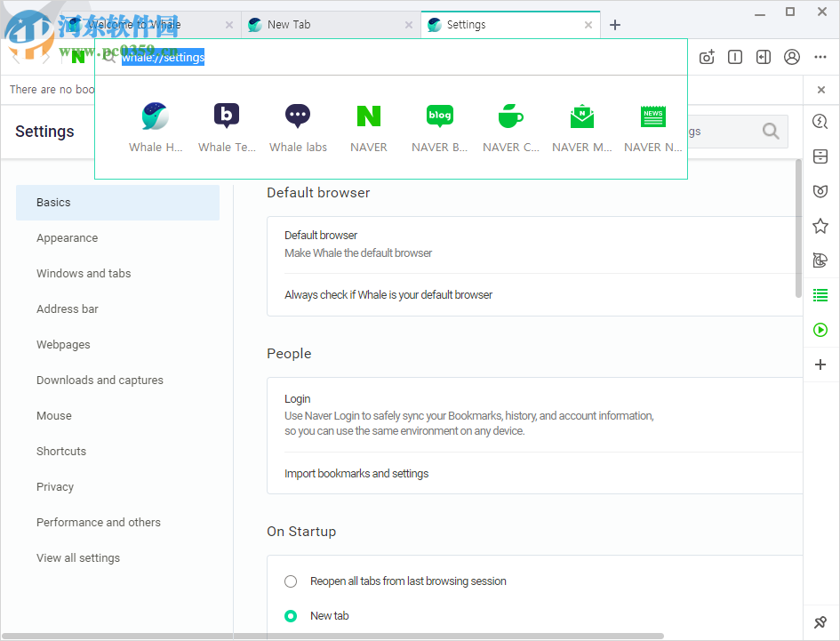The width and height of the screenshot is (840, 641).
Task: Open the NAVER shortcut icon
Action: pyautogui.click(x=369, y=116)
